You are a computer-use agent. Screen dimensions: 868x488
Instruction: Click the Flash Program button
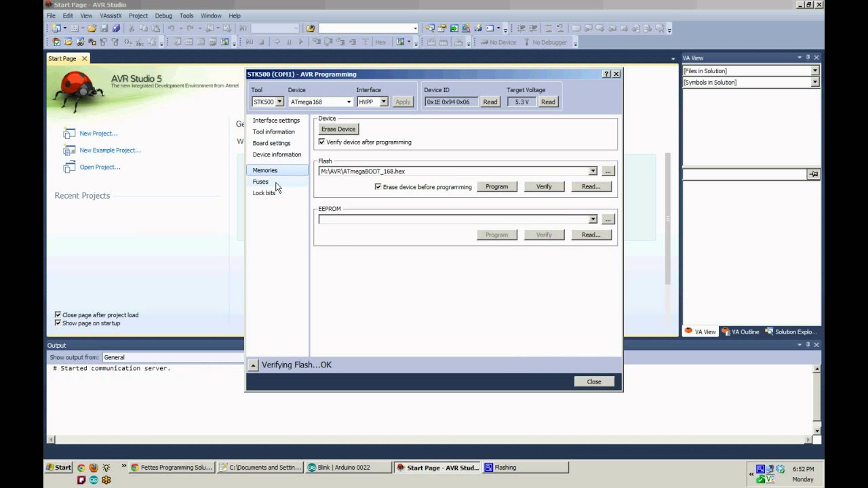pos(496,186)
